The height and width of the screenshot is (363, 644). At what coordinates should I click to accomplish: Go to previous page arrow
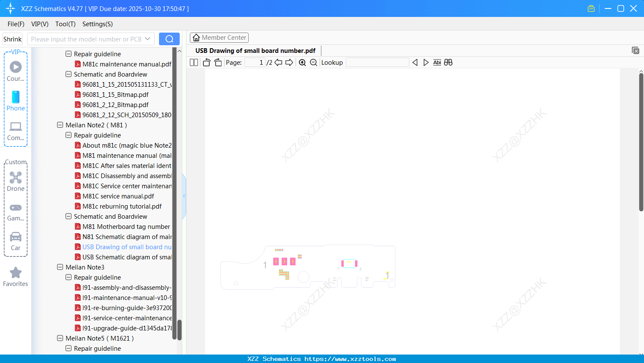pyautogui.click(x=278, y=62)
